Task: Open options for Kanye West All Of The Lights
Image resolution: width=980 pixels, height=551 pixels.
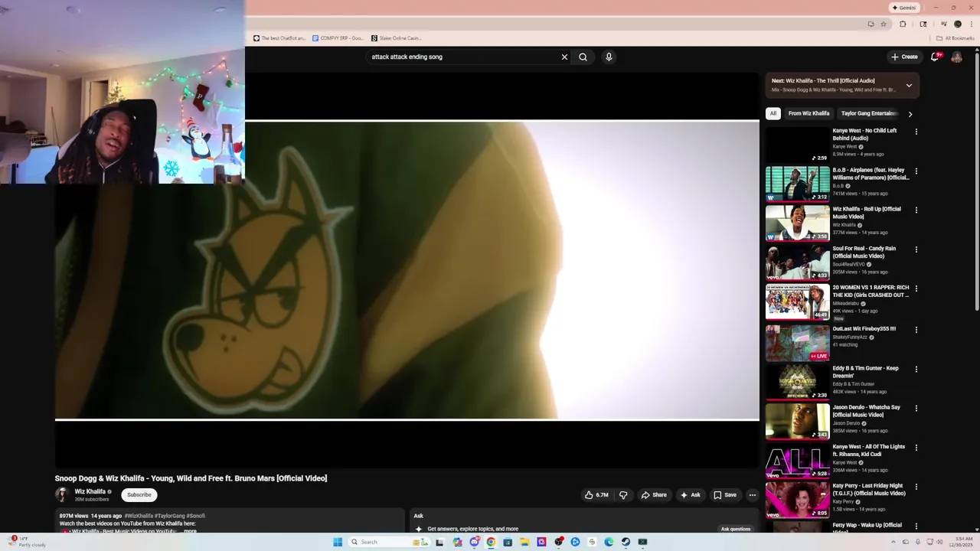Action: pyautogui.click(x=916, y=448)
